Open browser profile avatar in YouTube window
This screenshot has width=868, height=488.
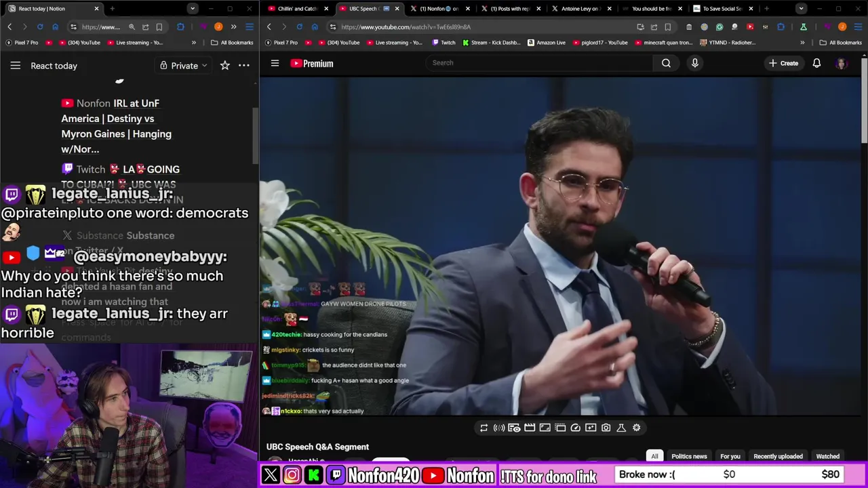[842, 26]
